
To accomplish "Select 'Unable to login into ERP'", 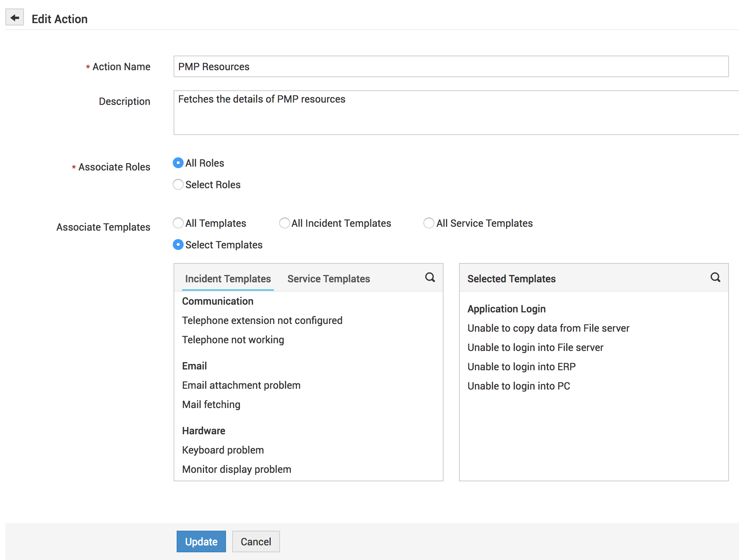I will click(x=521, y=367).
